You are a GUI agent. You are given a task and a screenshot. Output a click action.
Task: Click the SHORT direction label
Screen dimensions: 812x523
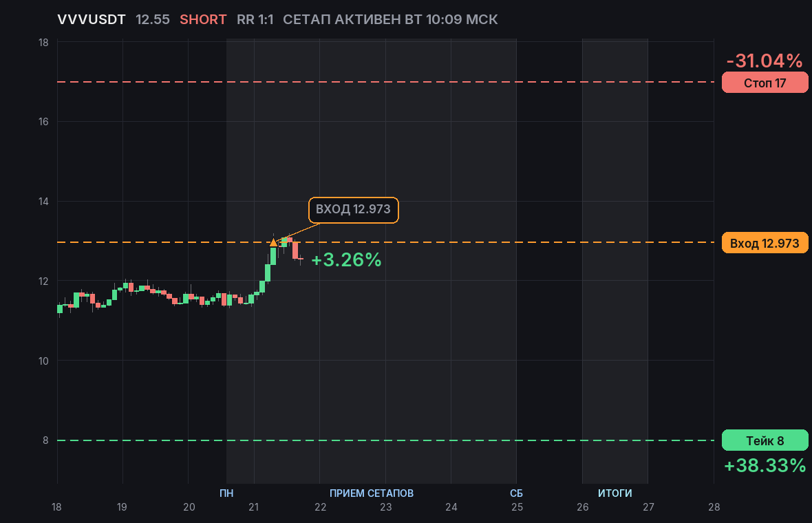203,20
